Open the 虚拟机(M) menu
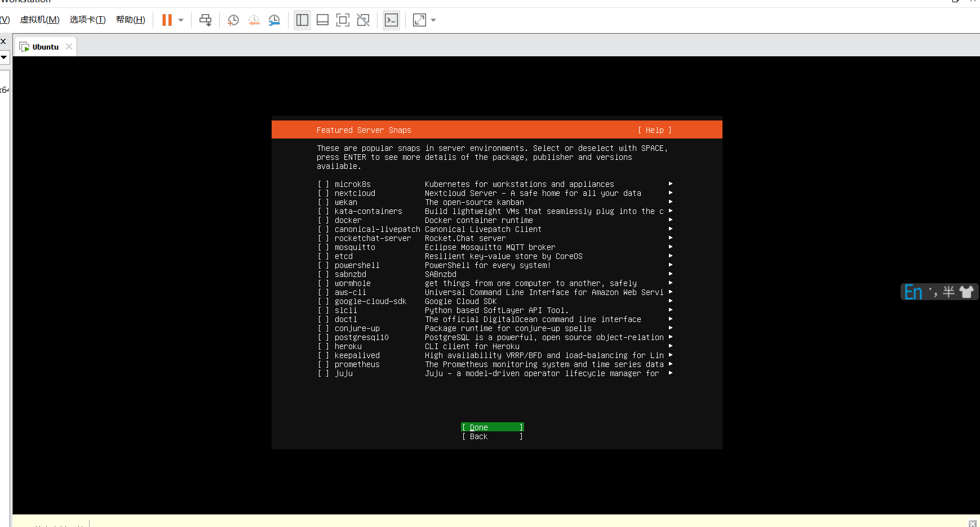 [39, 20]
